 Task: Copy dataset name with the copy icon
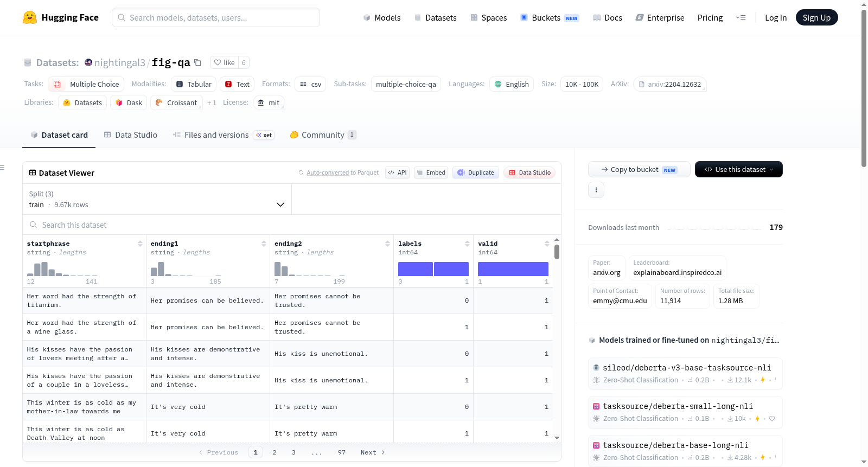[x=197, y=62]
